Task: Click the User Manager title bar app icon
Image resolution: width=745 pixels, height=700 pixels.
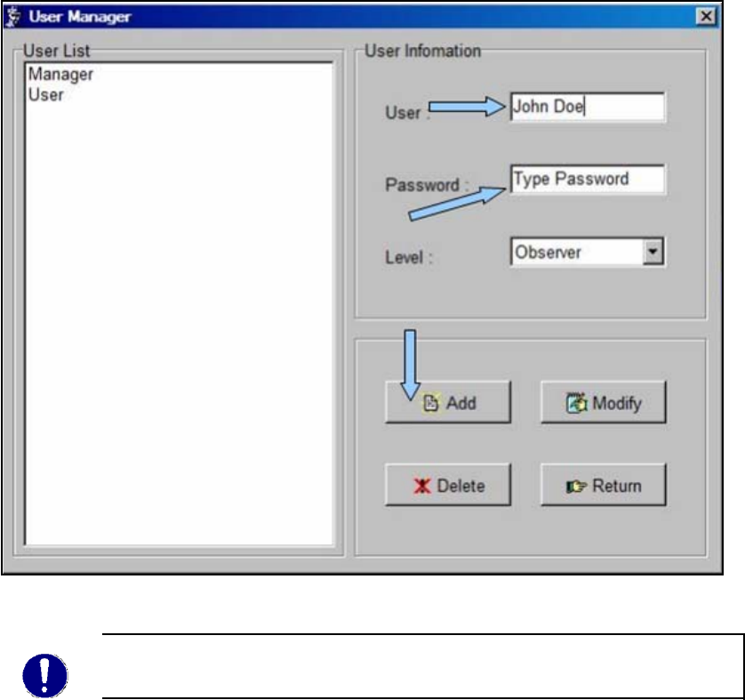Action: [x=13, y=17]
